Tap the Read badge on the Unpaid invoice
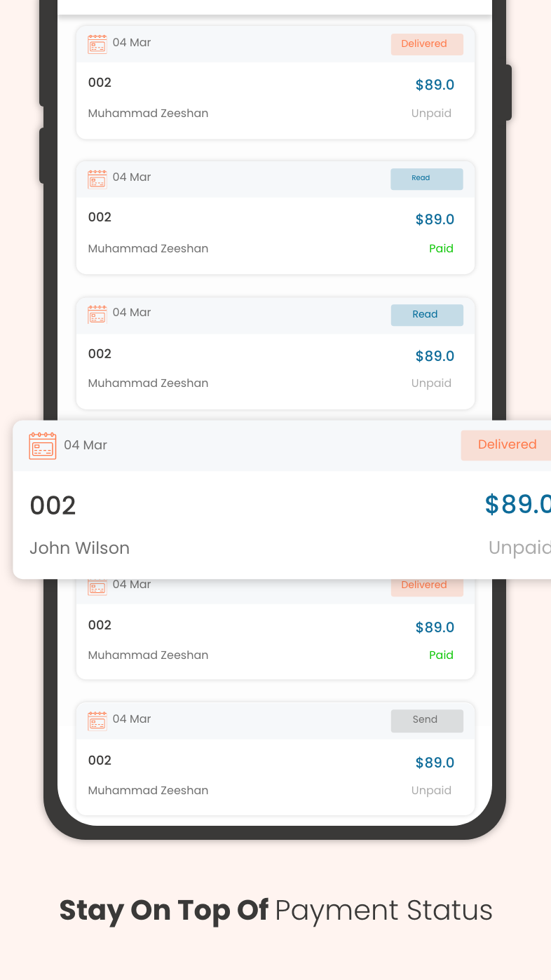This screenshot has height=980, width=551. [426, 315]
